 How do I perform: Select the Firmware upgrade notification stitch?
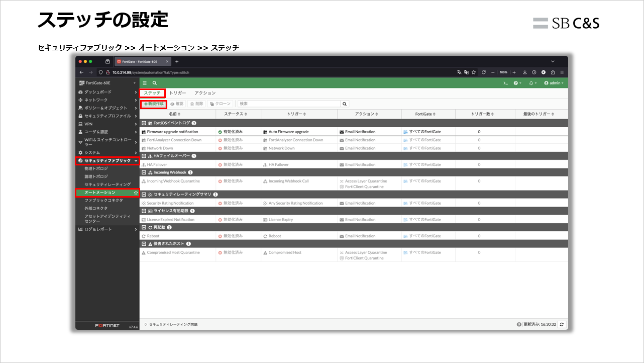[x=172, y=132]
